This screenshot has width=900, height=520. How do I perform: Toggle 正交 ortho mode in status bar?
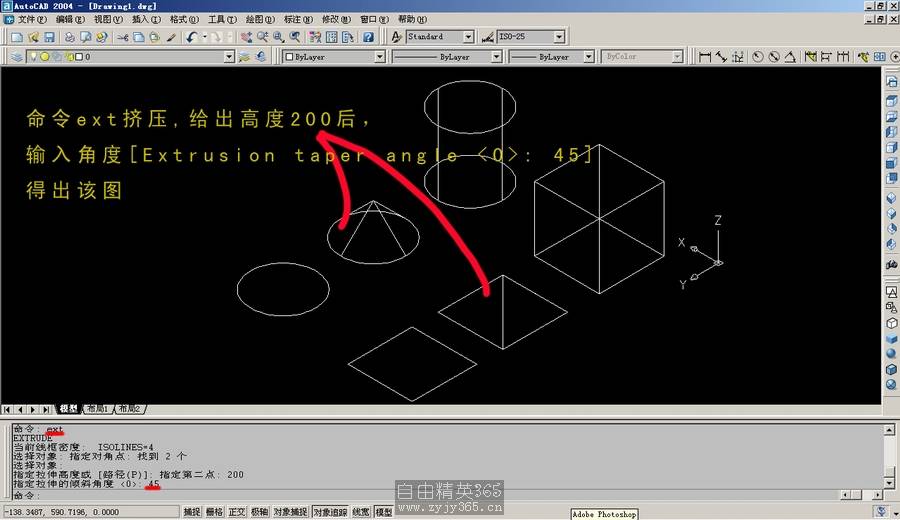237,512
